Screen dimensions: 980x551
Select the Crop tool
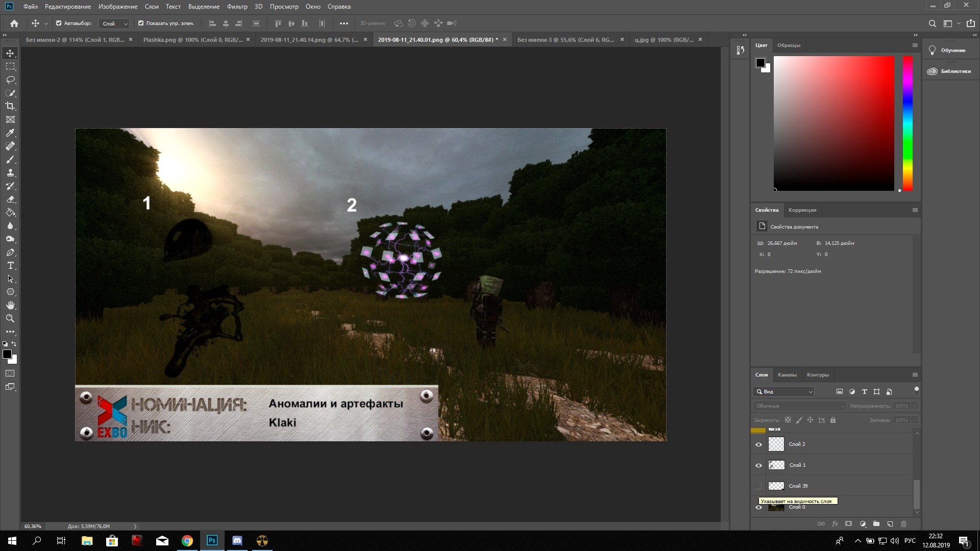coord(10,106)
